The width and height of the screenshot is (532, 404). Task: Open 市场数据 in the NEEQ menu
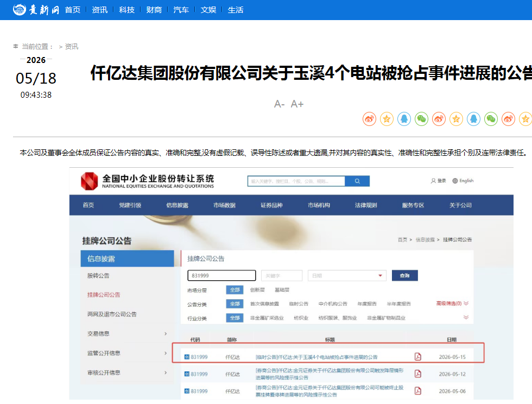224,205
